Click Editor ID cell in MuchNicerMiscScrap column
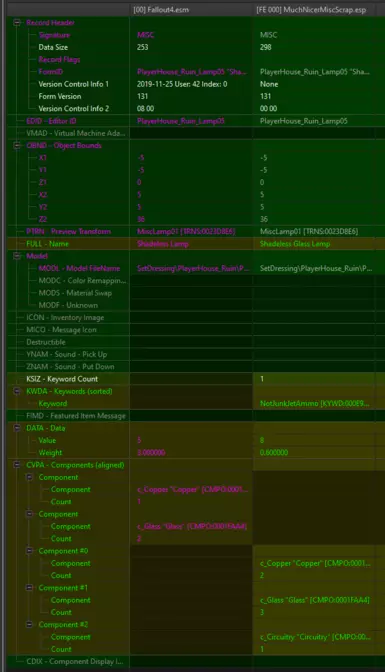Viewport: 385px width, 672px height. 304,121
